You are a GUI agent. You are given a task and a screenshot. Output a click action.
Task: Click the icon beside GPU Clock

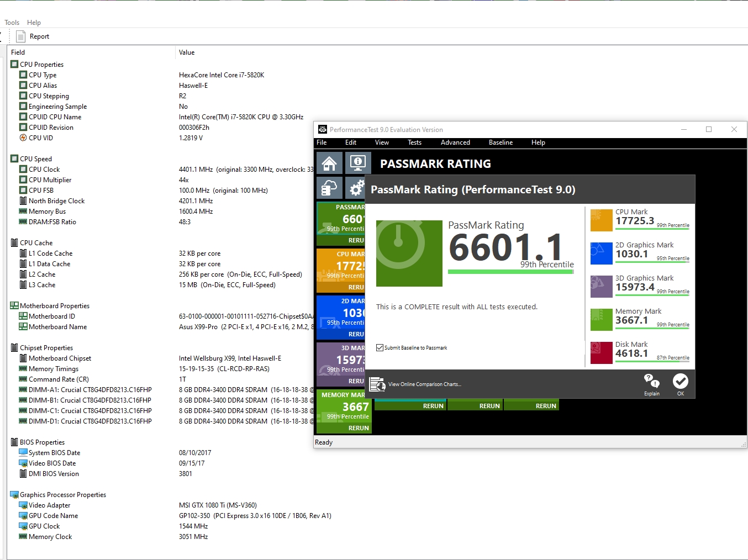(23, 526)
